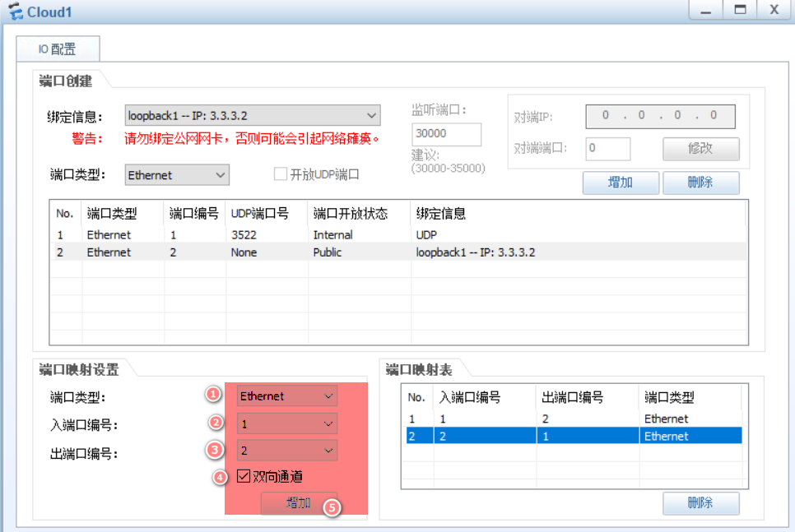This screenshot has width=795, height=532.
Task: Click 增加 button in 端口映射设置
Action: pyautogui.click(x=299, y=502)
